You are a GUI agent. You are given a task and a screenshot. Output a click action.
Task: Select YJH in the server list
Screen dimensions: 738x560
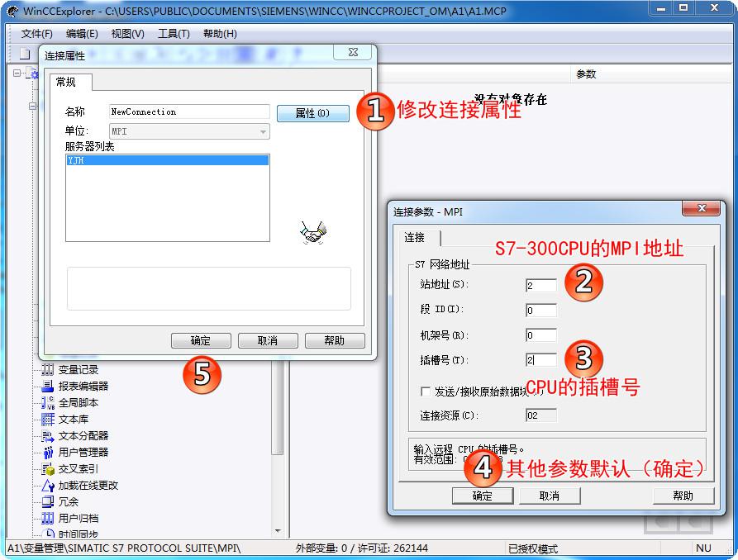pyautogui.click(x=168, y=160)
